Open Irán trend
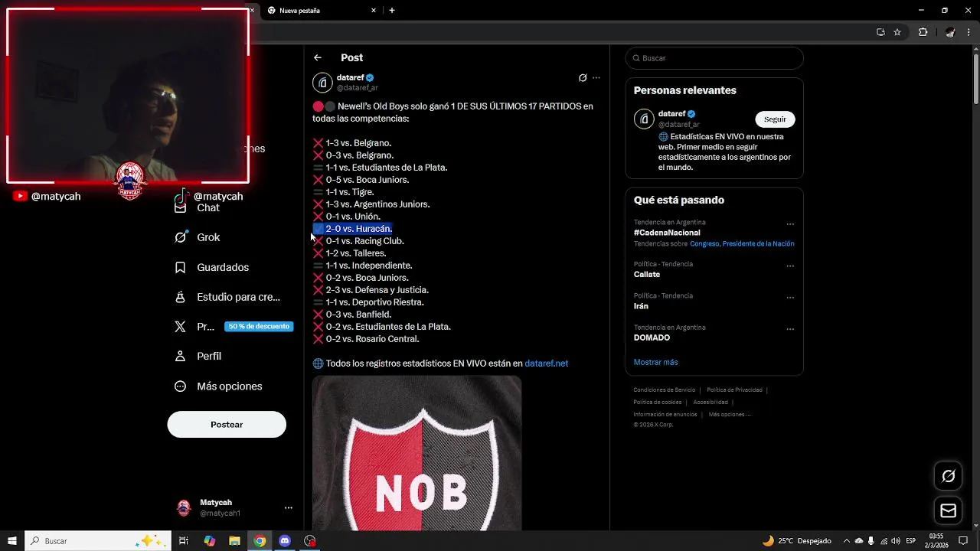980x551 pixels. click(641, 306)
